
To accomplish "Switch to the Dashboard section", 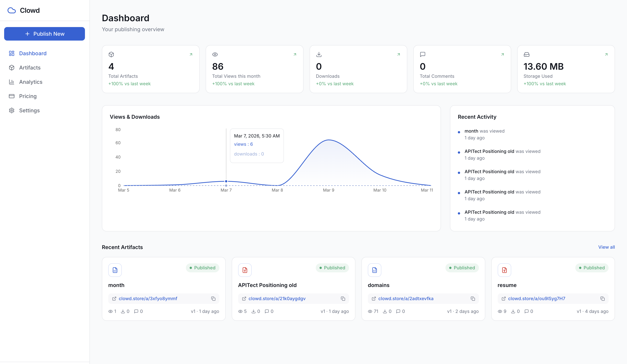I will [x=33, y=53].
